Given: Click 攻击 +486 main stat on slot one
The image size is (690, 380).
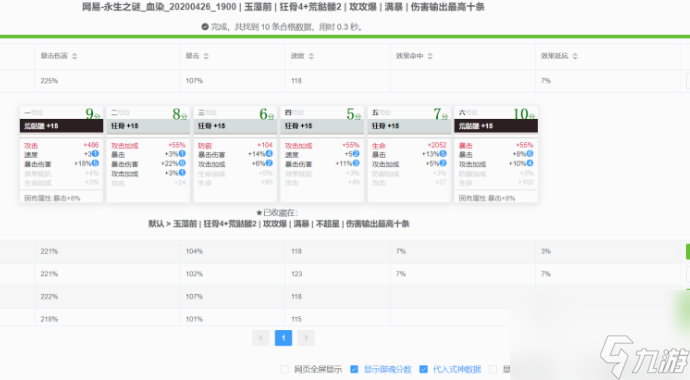Looking at the screenshot, I should click(x=61, y=145).
